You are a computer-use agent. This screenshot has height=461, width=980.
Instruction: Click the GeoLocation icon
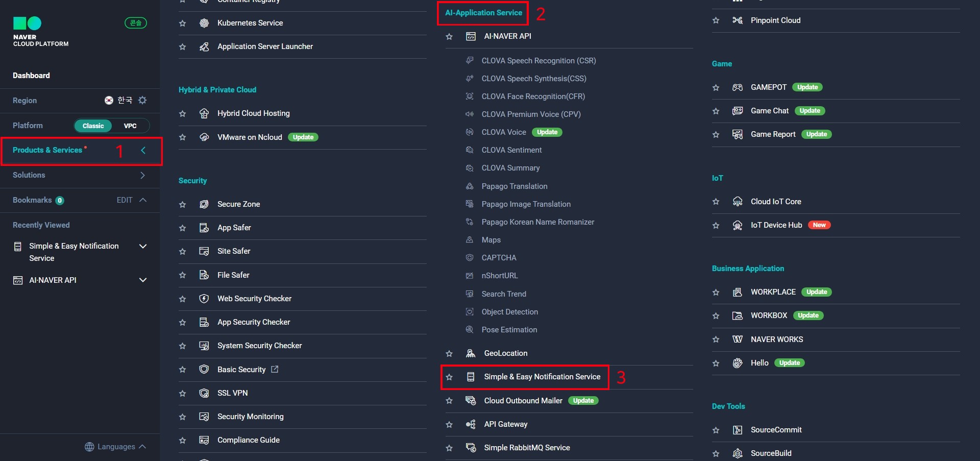471,353
